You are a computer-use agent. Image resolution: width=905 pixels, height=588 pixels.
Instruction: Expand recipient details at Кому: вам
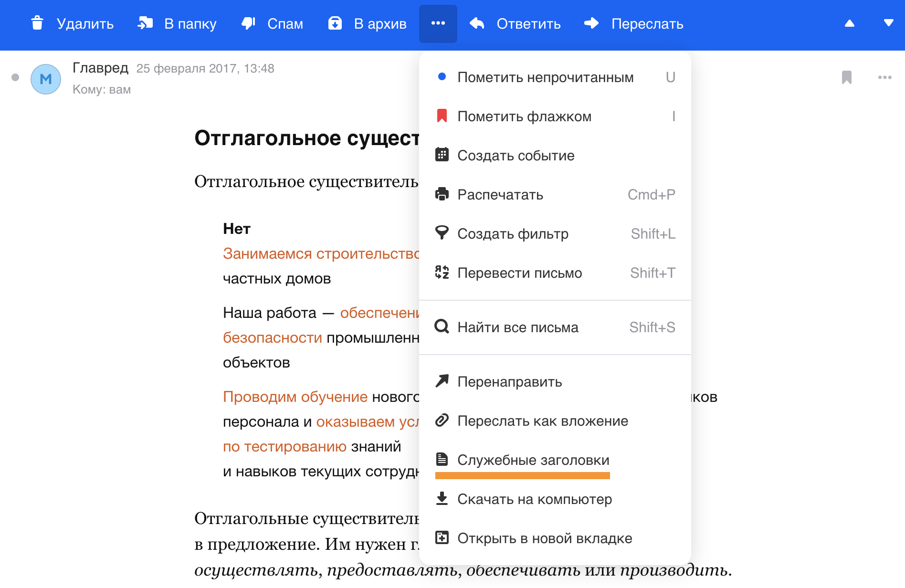pyautogui.click(x=102, y=90)
